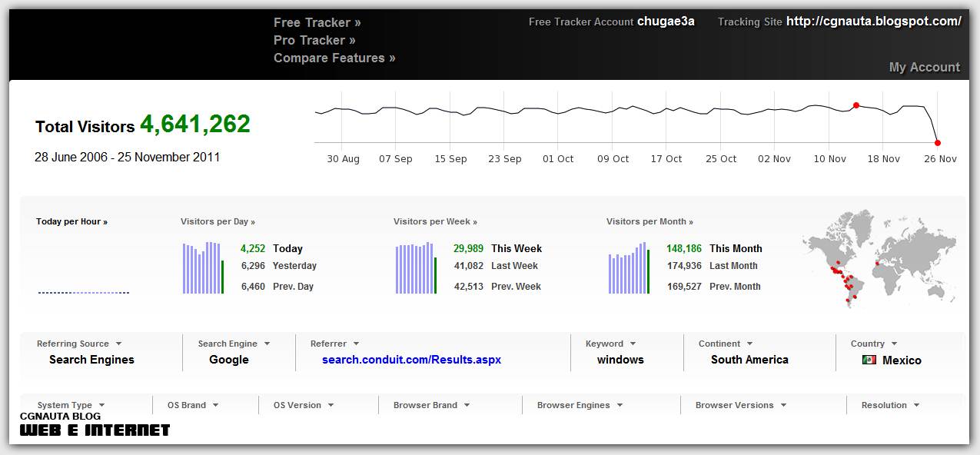Click the red data point near 10 Nov

point(855,106)
